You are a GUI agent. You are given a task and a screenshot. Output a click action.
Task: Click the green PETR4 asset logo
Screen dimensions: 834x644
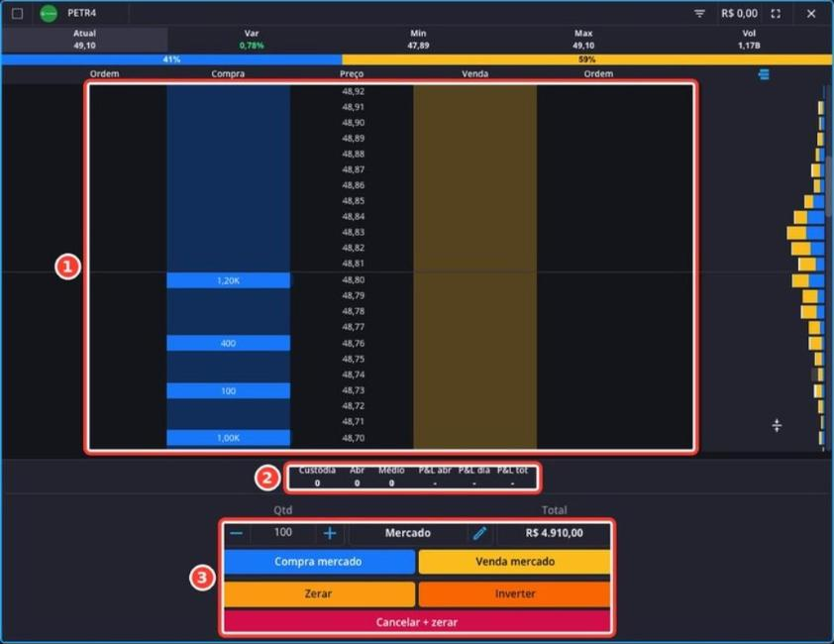tap(49, 13)
